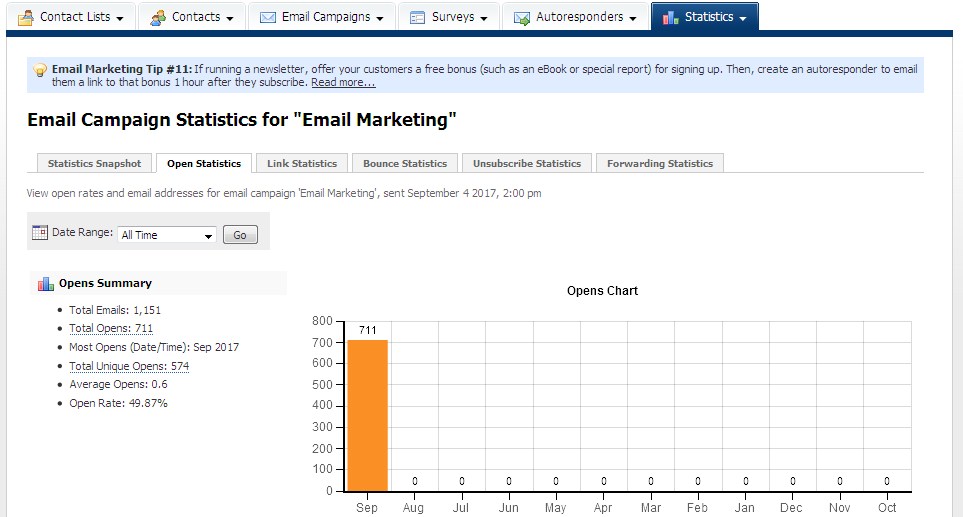
Task: Click the Email Campaigns envelope icon
Action: click(x=268, y=17)
